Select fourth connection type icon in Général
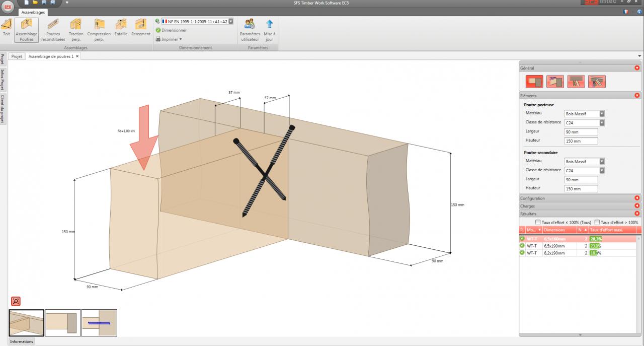The width and height of the screenshot is (644, 346). pyautogui.click(x=597, y=82)
